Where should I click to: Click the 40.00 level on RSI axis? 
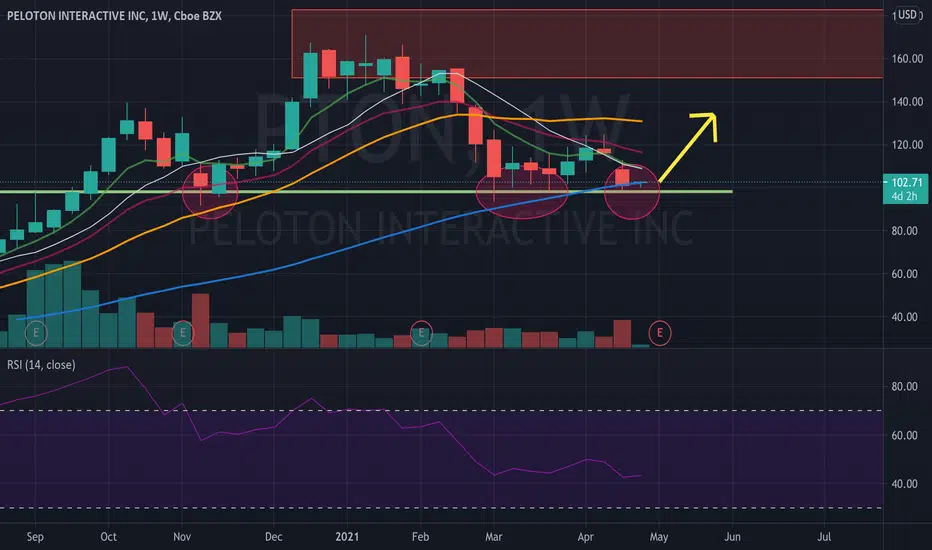coord(904,484)
